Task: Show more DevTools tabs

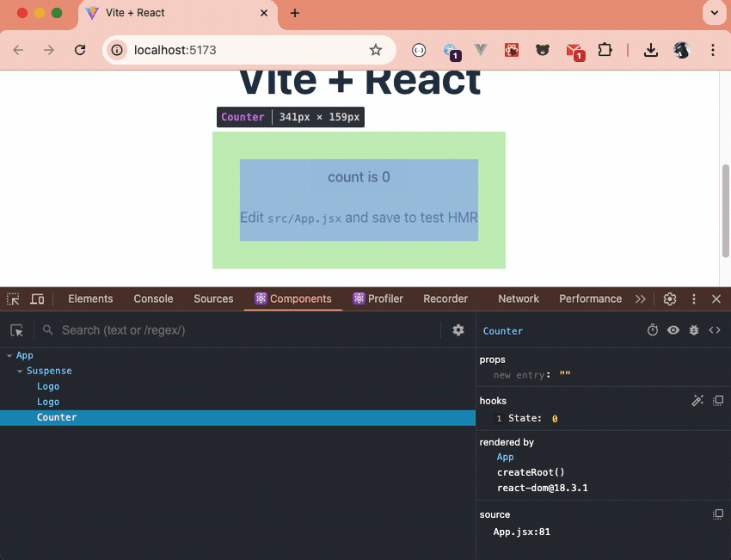Action: pos(641,298)
